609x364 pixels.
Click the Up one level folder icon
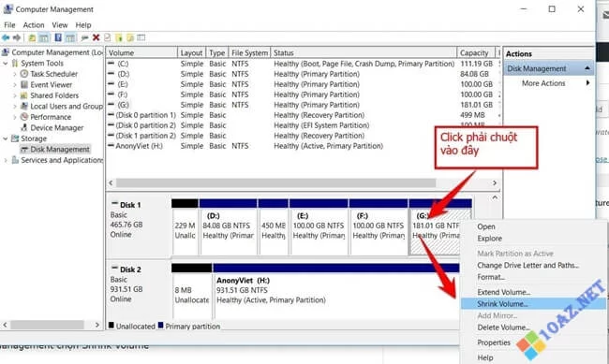tap(32, 37)
